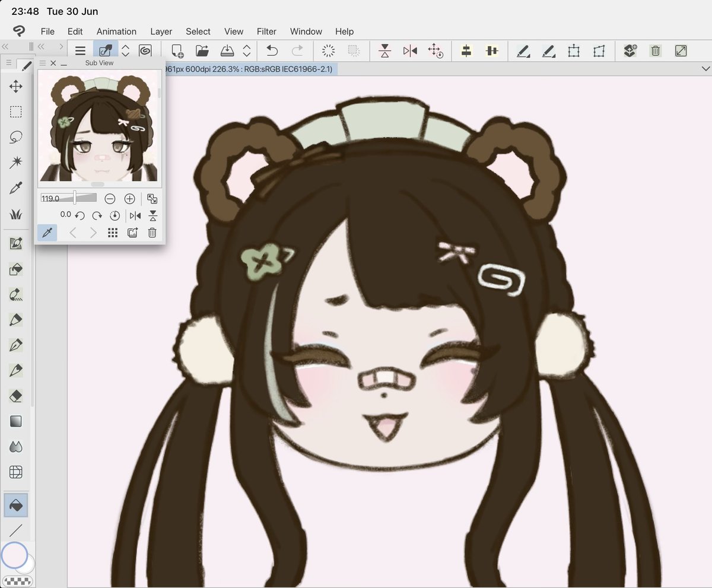Click the main drawing color circle
Screen dimensions: 712x588
click(14, 555)
